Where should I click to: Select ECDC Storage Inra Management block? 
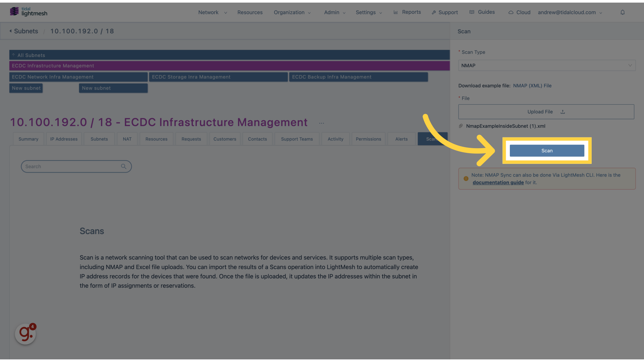[218, 77]
